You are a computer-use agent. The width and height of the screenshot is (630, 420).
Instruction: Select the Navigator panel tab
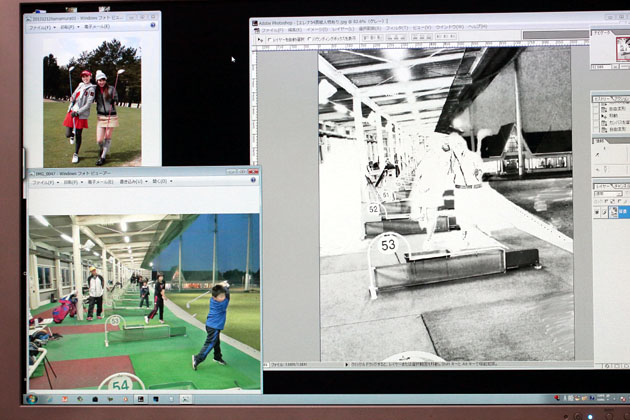(601, 32)
